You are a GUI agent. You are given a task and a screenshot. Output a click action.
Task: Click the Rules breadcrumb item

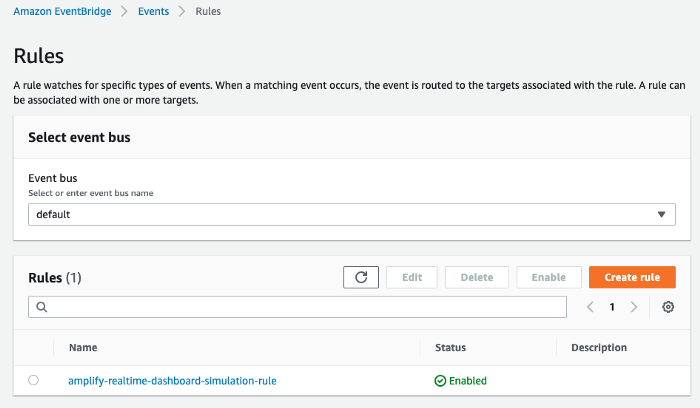(208, 12)
